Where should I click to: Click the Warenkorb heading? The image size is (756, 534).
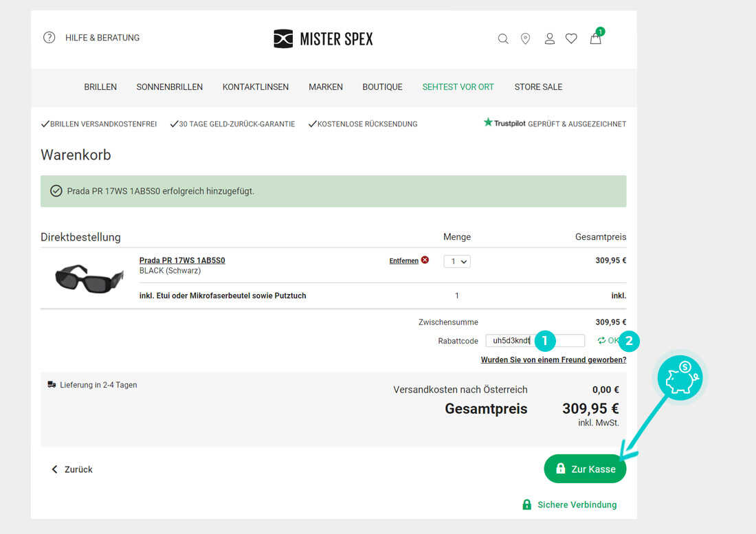coord(76,155)
